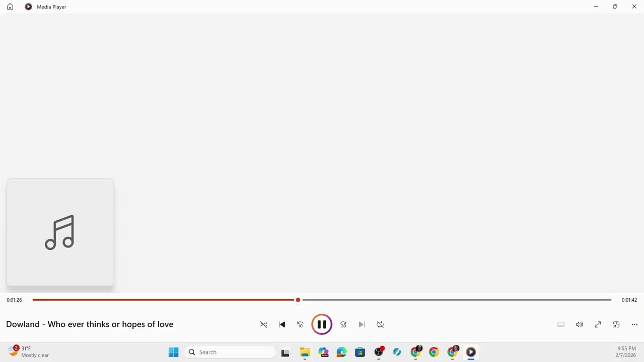
Task: Pause the playing track
Action: pos(322,325)
